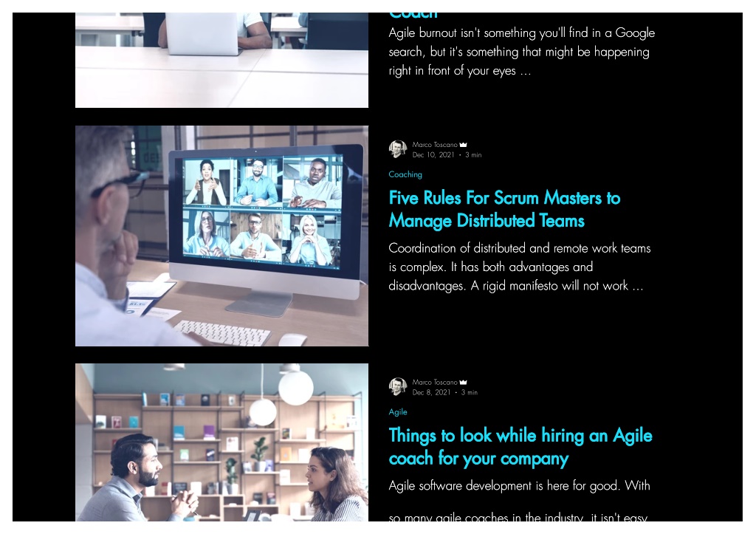This screenshot has width=756, height=534.
Task: Click author name Marco Toscano on Dec 8 post
Action: coord(435,383)
